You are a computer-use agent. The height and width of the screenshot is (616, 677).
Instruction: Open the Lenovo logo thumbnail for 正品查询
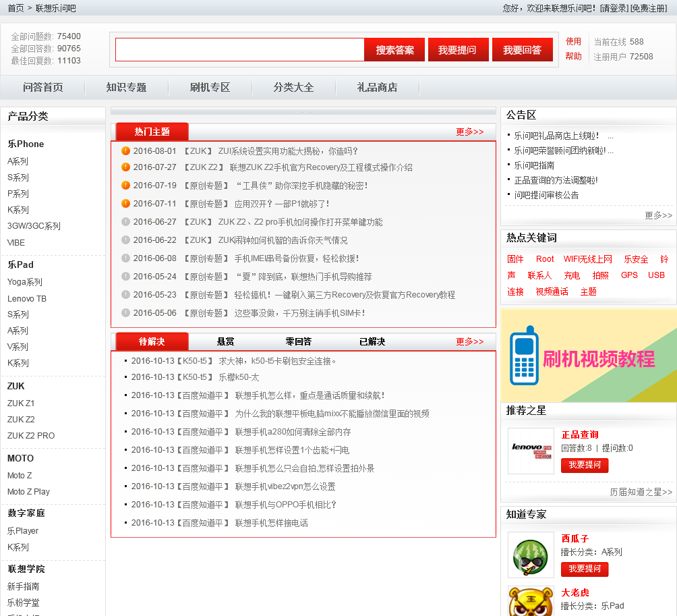coord(531,451)
